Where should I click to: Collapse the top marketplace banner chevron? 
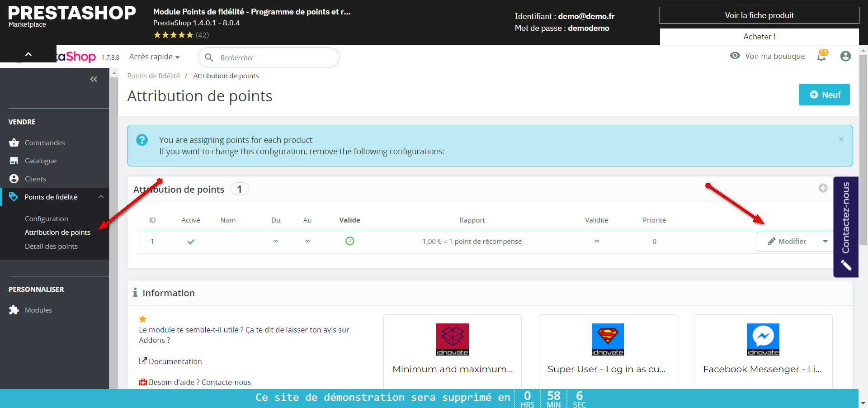(x=28, y=54)
